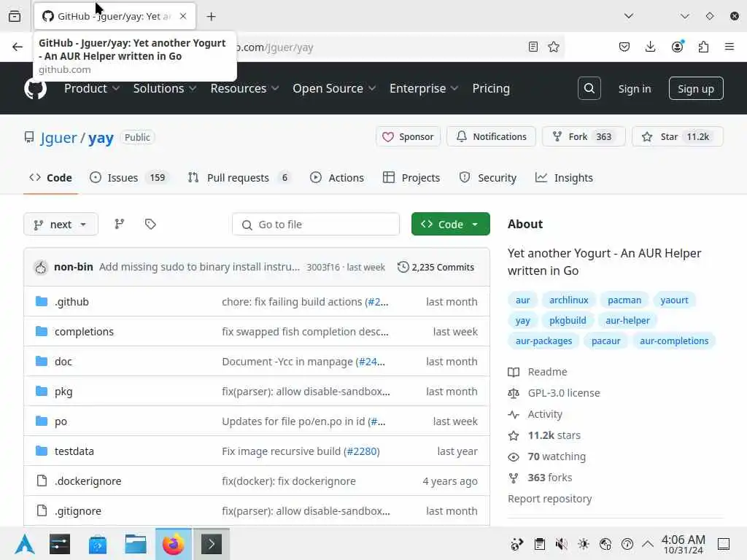Open the clock showing 4:06 AM

683,544
